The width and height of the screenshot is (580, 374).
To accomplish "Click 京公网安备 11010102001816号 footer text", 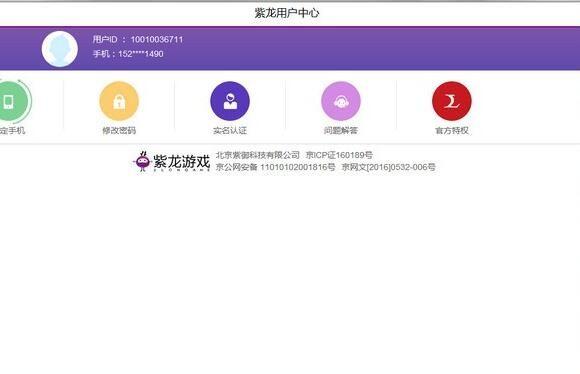I will coord(276,167).
